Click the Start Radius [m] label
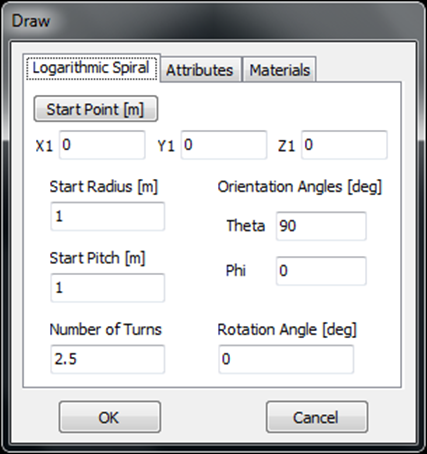 103,187
